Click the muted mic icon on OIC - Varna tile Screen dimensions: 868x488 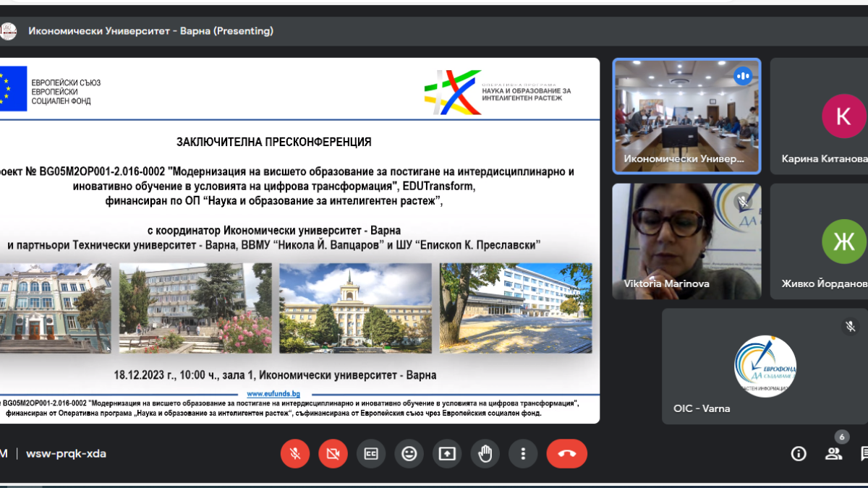tap(850, 327)
